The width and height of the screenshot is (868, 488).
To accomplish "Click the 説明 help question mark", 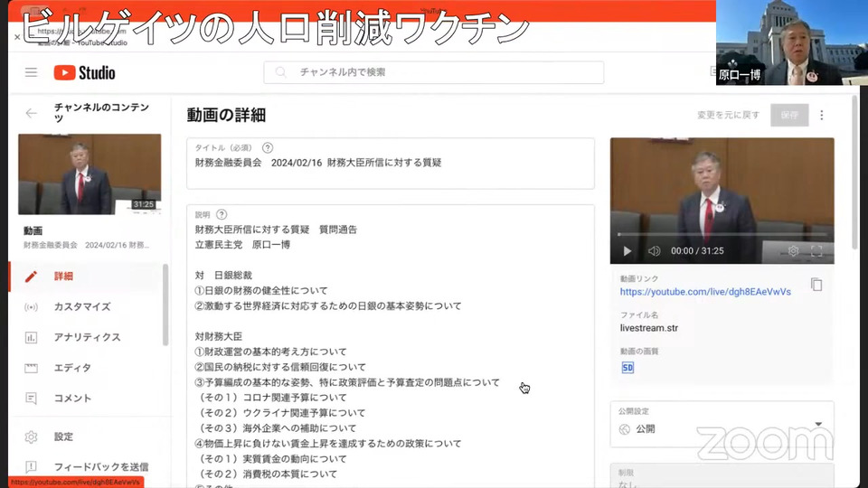I will (x=222, y=215).
